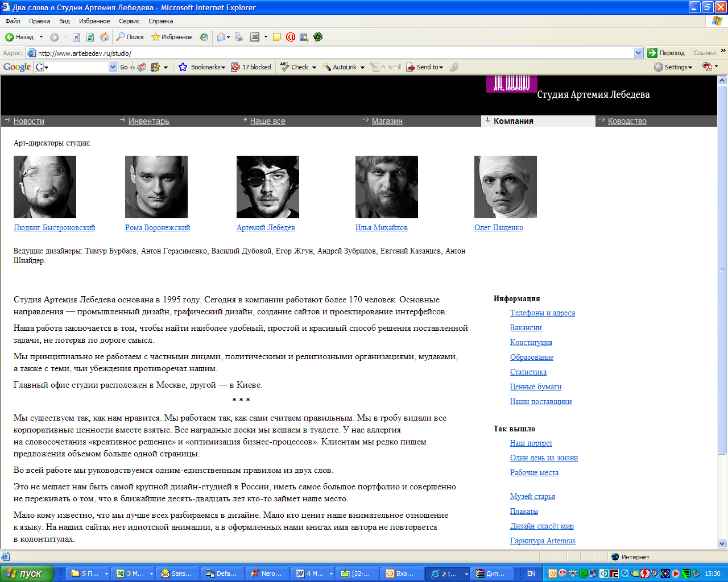The height and width of the screenshot is (582, 728).
Task: Open the Музей старья link
Action: pyautogui.click(x=532, y=497)
